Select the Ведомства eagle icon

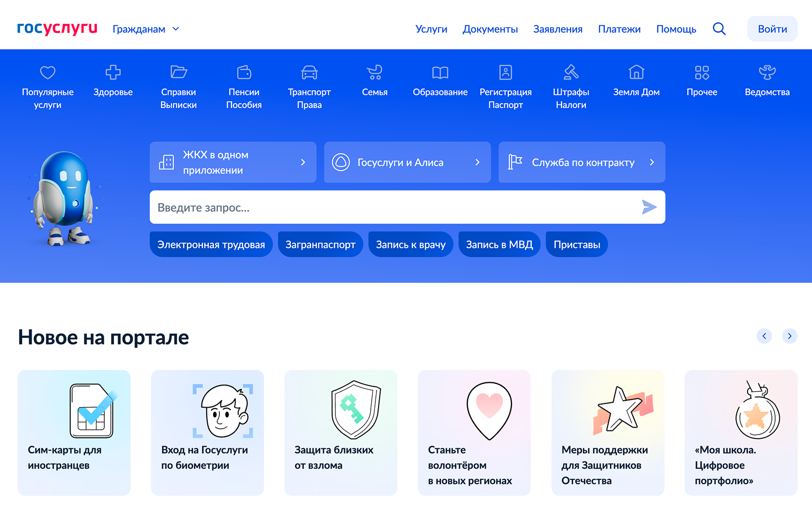[767, 72]
